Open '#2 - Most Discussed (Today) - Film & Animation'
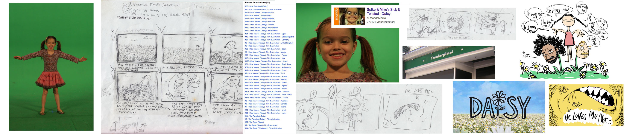Screen dimensions: 644x135 tap(263, 9)
